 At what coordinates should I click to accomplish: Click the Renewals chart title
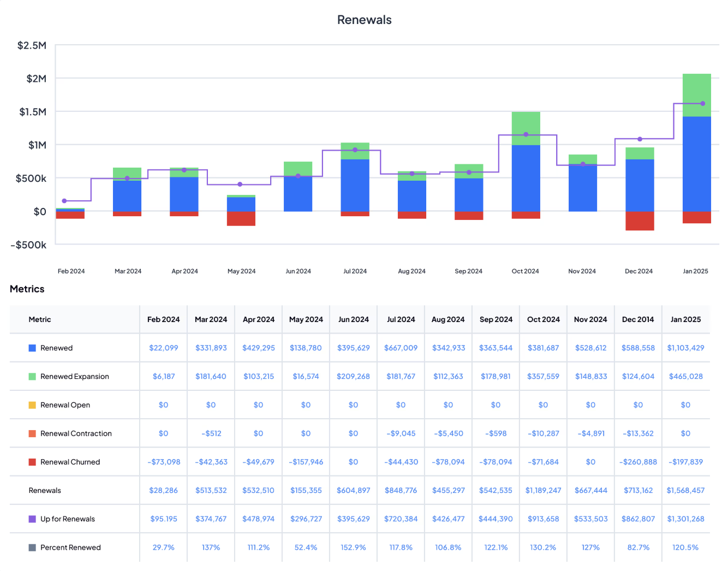tap(364, 20)
